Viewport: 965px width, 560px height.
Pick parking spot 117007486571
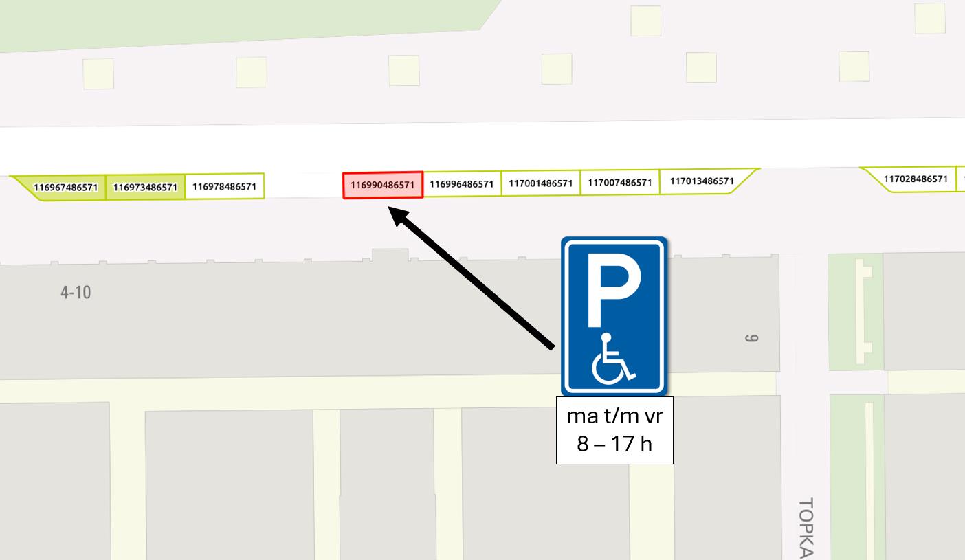619,183
